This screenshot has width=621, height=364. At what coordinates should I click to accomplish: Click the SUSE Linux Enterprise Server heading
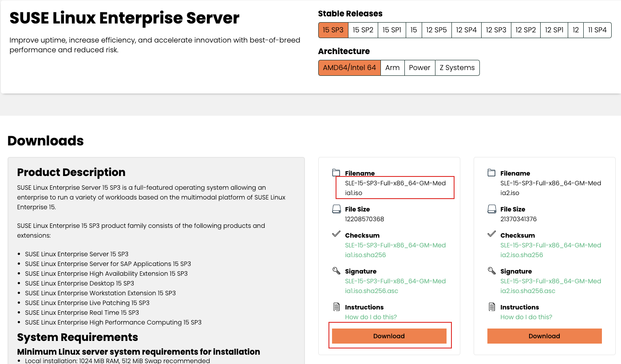124,18
